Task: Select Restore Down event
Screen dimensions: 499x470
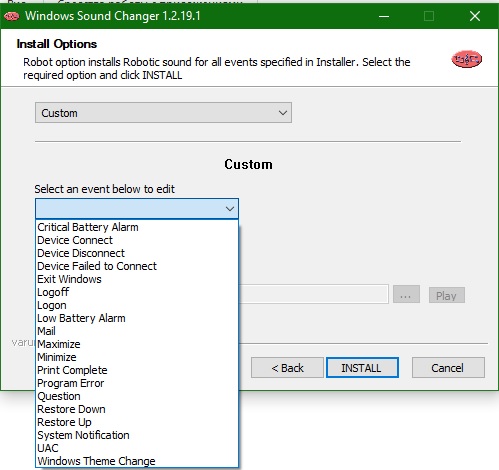Action: [137, 409]
